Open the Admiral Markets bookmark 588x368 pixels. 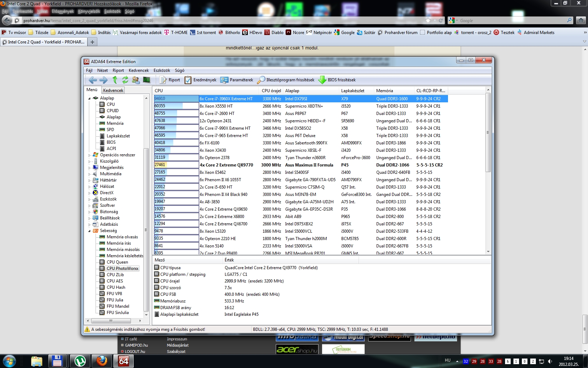click(x=536, y=33)
